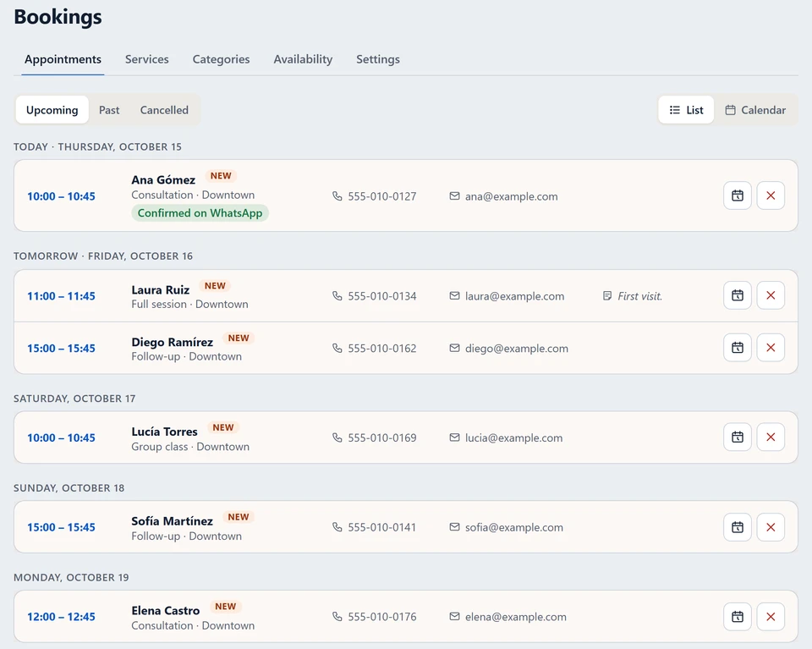
Task: Click Full session · Downtown text
Action: pos(189,304)
